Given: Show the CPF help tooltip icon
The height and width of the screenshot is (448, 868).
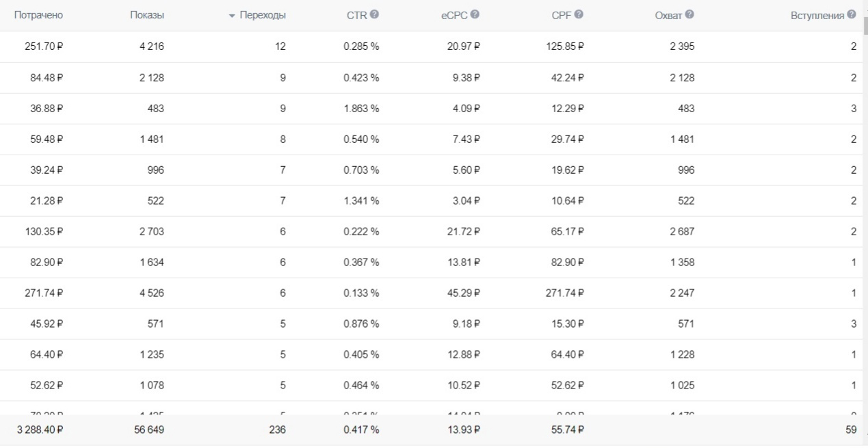Looking at the screenshot, I should pos(579,14).
